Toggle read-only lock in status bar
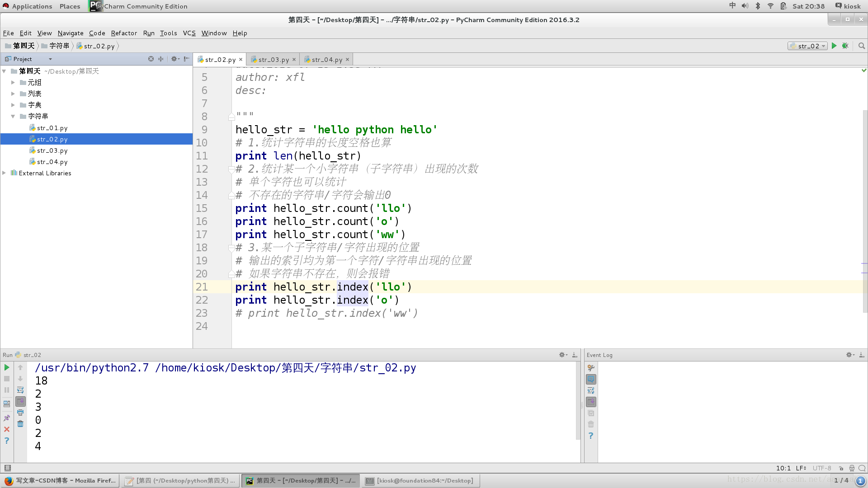 click(841, 468)
